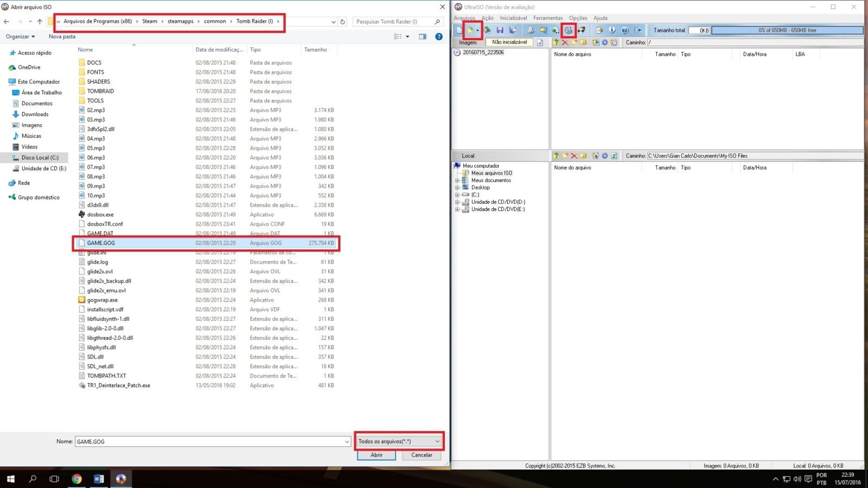Click the red X delete icon beside Imagem
Image resolution: width=868 pixels, height=488 pixels.
565,42
